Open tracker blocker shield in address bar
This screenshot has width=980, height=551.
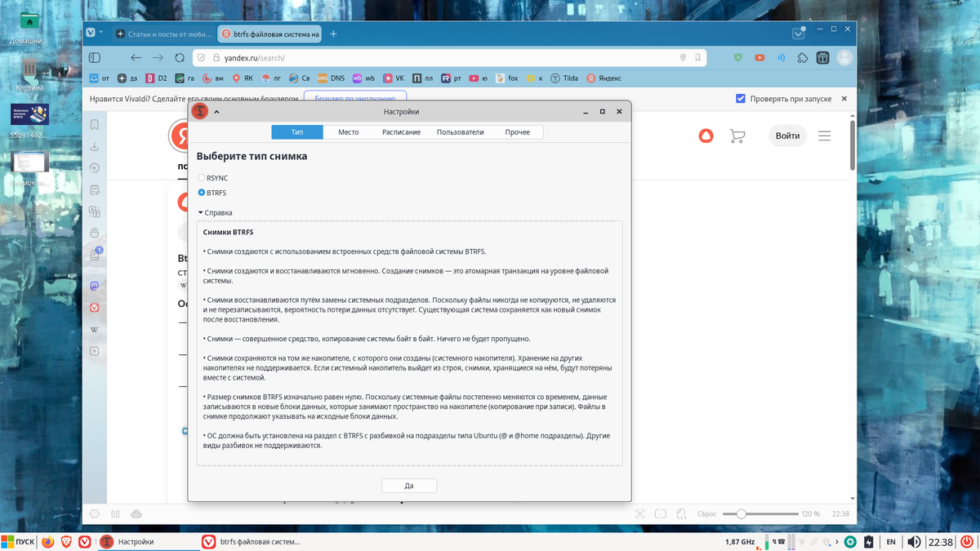tap(202, 58)
